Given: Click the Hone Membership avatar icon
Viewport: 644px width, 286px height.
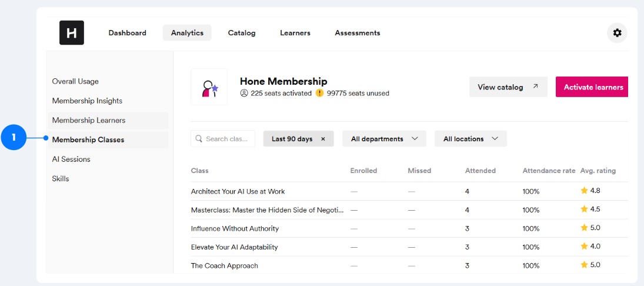Looking at the screenshot, I should (x=209, y=87).
